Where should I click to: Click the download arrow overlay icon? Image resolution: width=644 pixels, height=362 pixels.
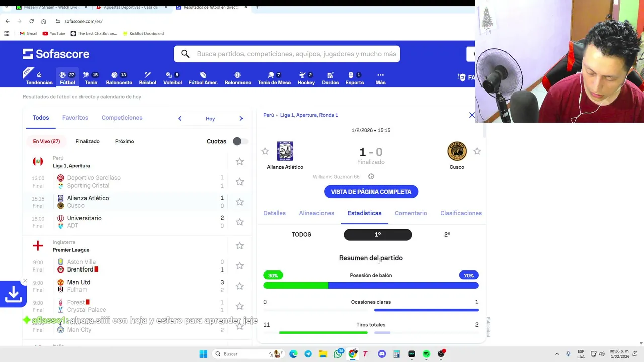pos(13,294)
